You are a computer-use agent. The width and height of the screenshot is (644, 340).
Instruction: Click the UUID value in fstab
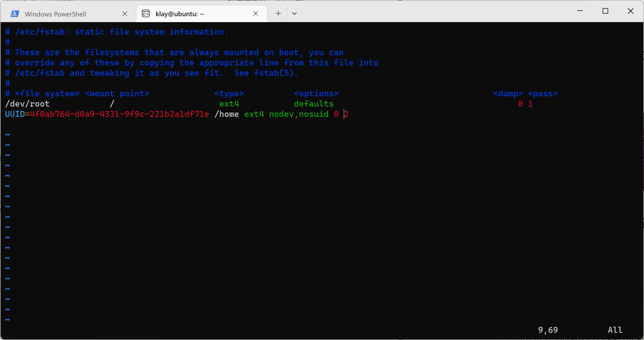pyautogui.click(x=119, y=114)
